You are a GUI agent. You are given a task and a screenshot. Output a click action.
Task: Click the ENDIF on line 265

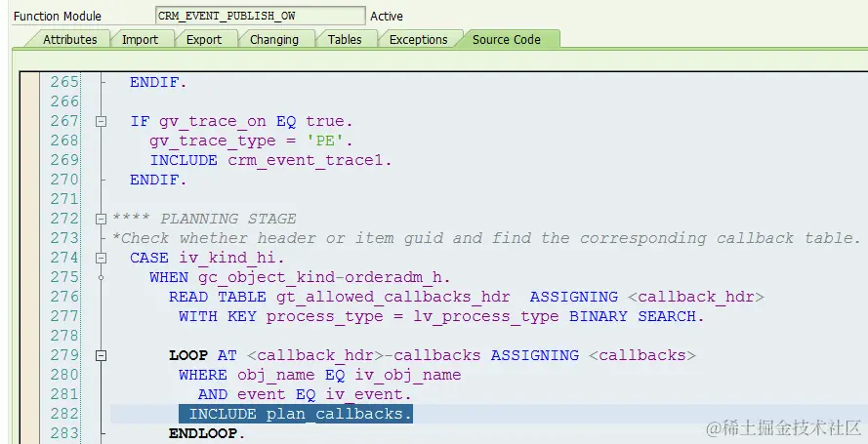158,82
